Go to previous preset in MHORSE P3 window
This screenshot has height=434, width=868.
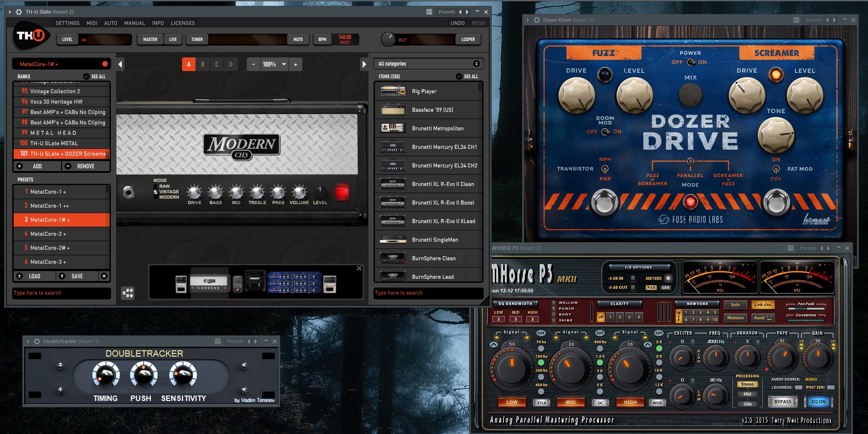click(822, 248)
